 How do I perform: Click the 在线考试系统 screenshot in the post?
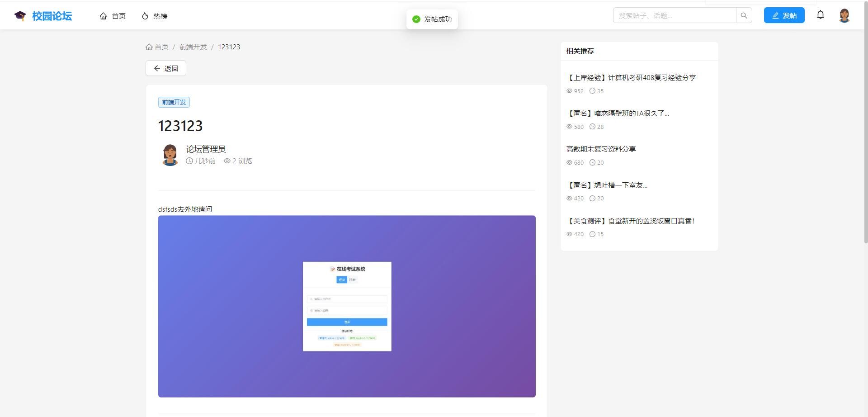(x=346, y=306)
